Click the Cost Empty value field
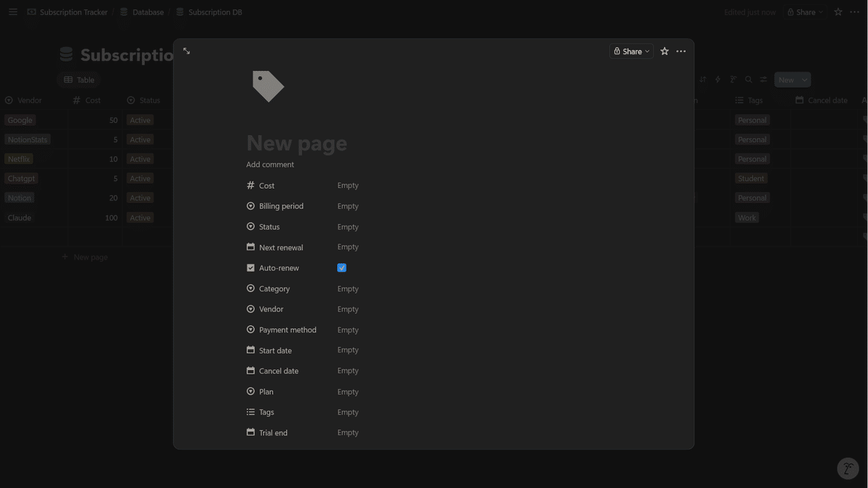The width and height of the screenshot is (868, 488). (348, 186)
